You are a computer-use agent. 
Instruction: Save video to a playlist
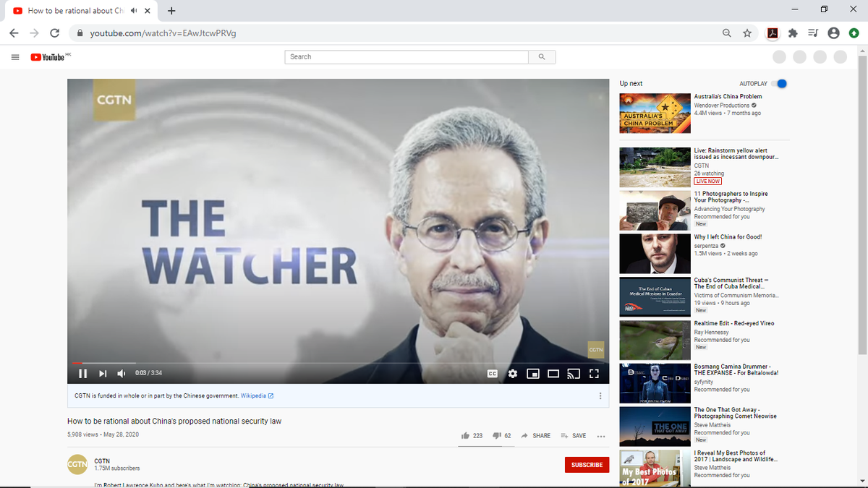[574, 436]
